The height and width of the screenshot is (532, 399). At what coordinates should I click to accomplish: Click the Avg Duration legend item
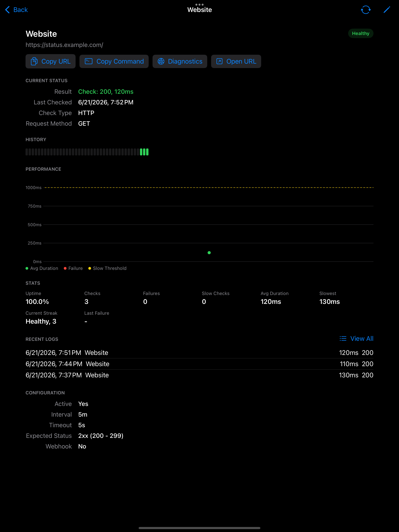[x=42, y=268]
